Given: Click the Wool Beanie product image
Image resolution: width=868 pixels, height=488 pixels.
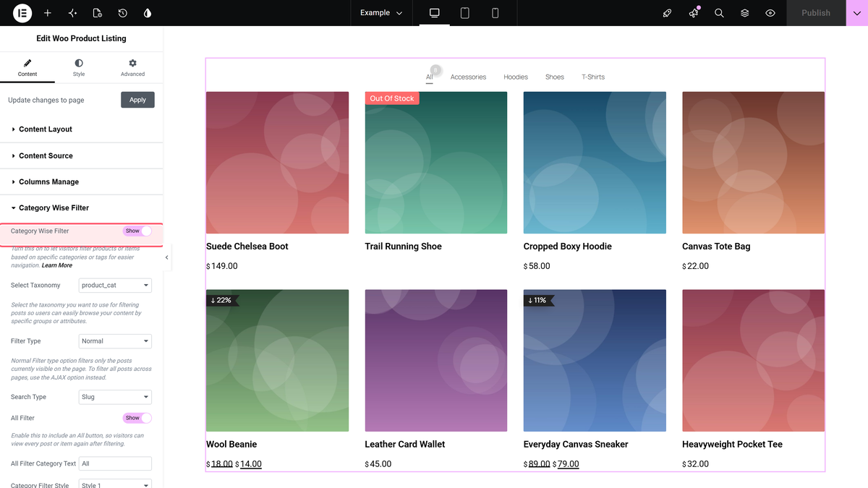Looking at the screenshot, I should [277, 361].
